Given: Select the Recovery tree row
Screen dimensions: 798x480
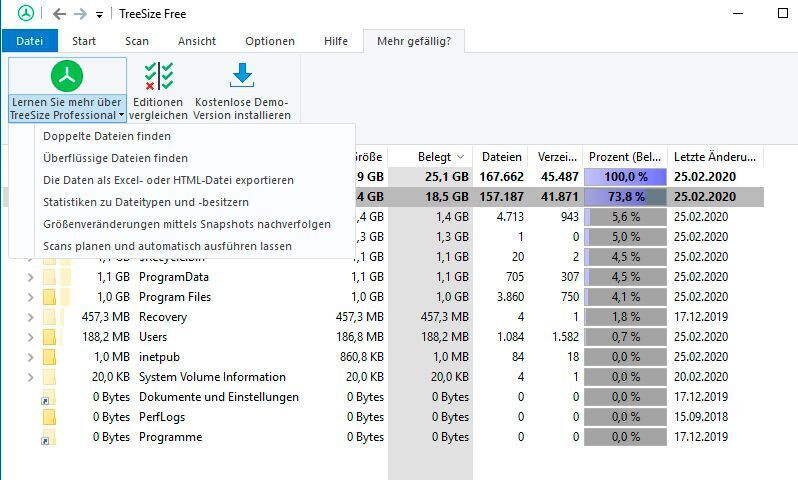Looking at the screenshot, I should [383, 317].
